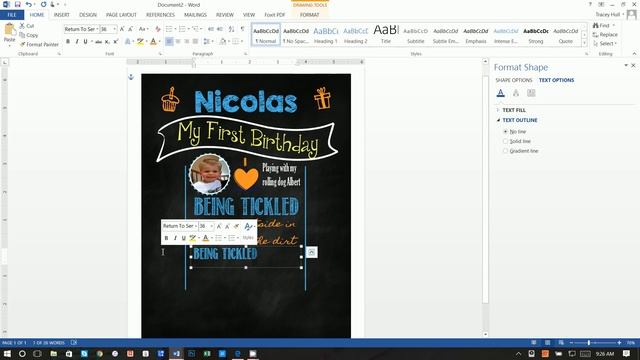The width and height of the screenshot is (640, 360).
Task: Click the Copy icon in Clipboard group
Action: tap(22, 35)
